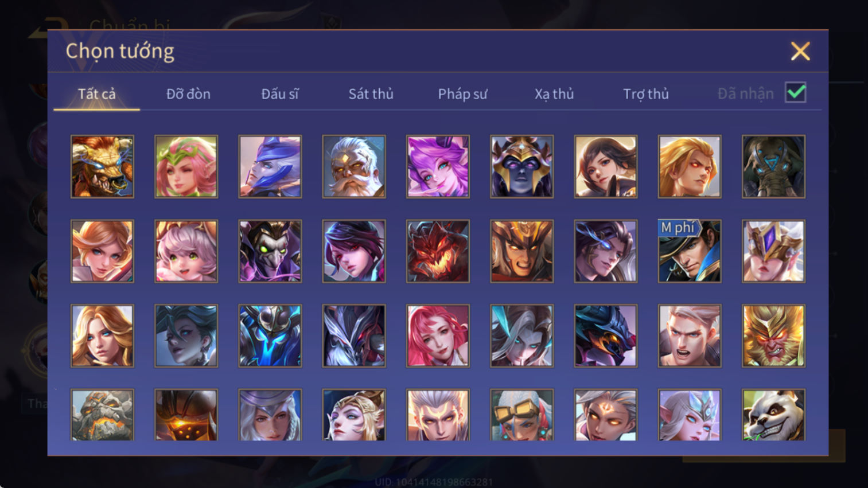The width and height of the screenshot is (868, 488).
Task: Select the rock golem hero portrait
Action: tap(102, 415)
